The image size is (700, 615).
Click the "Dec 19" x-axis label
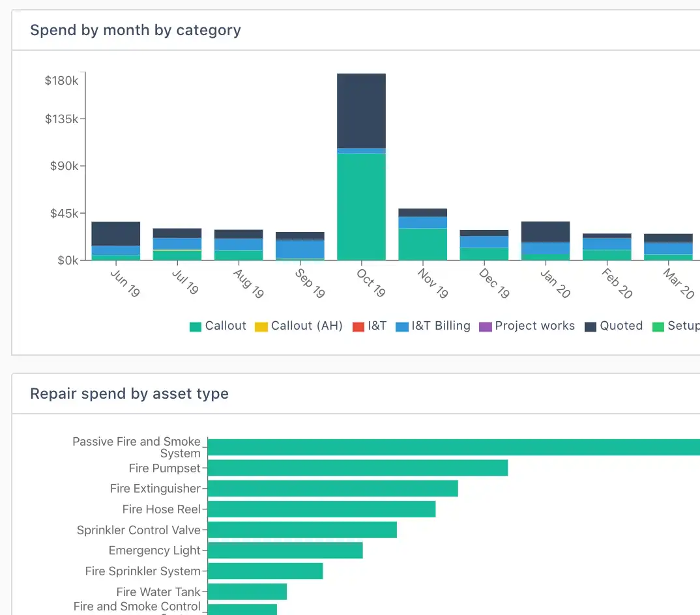pyautogui.click(x=494, y=283)
